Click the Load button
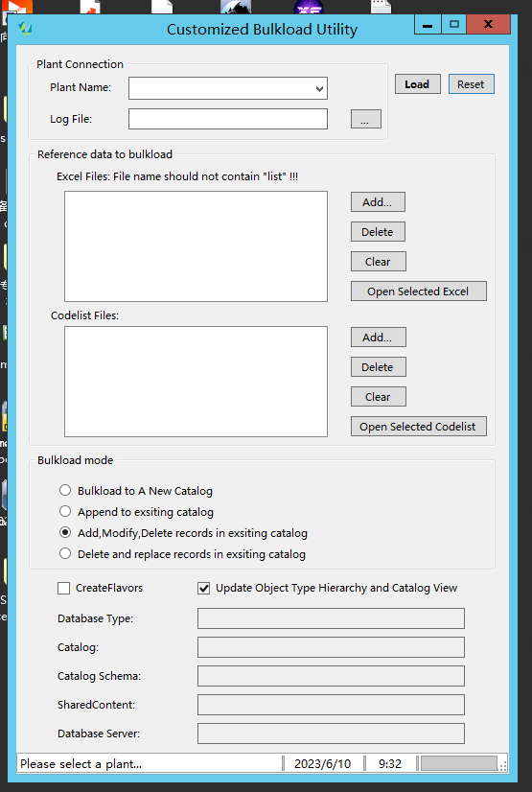532x792 pixels. 417,84
